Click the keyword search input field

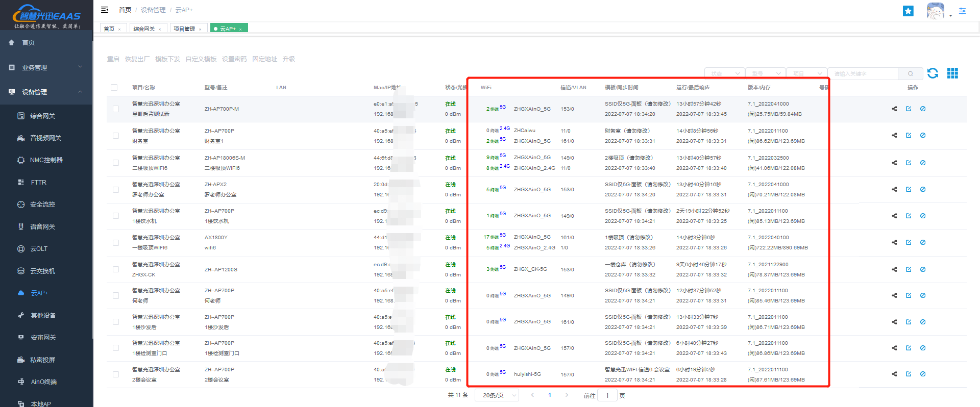(863, 74)
